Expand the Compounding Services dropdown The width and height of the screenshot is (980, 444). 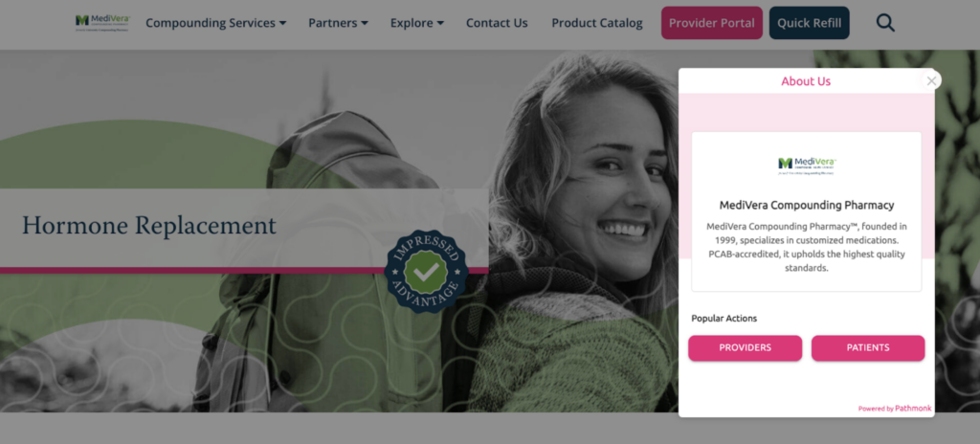tap(215, 23)
